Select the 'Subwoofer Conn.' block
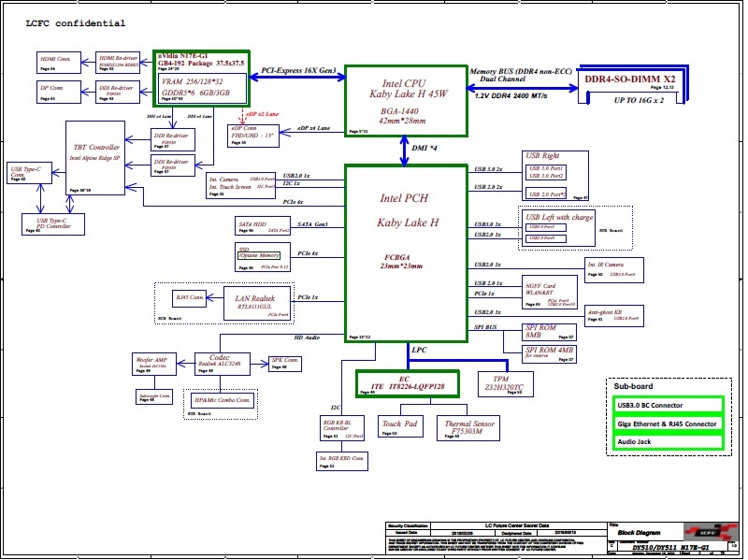The width and height of the screenshot is (748, 560). click(154, 396)
